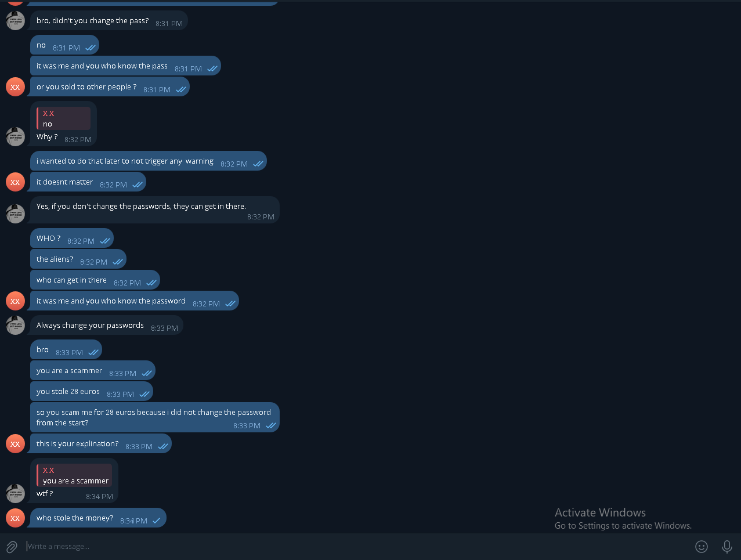Click the XX avatar beside 'or you sold to other people ?'
This screenshot has width=741, height=560.
[16, 87]
